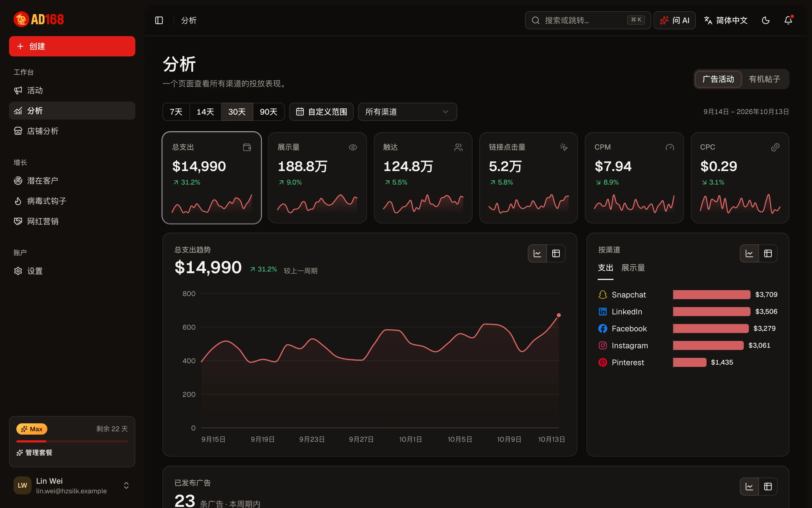Toggle the sidebar panel icon

click(x=159, y=21)
